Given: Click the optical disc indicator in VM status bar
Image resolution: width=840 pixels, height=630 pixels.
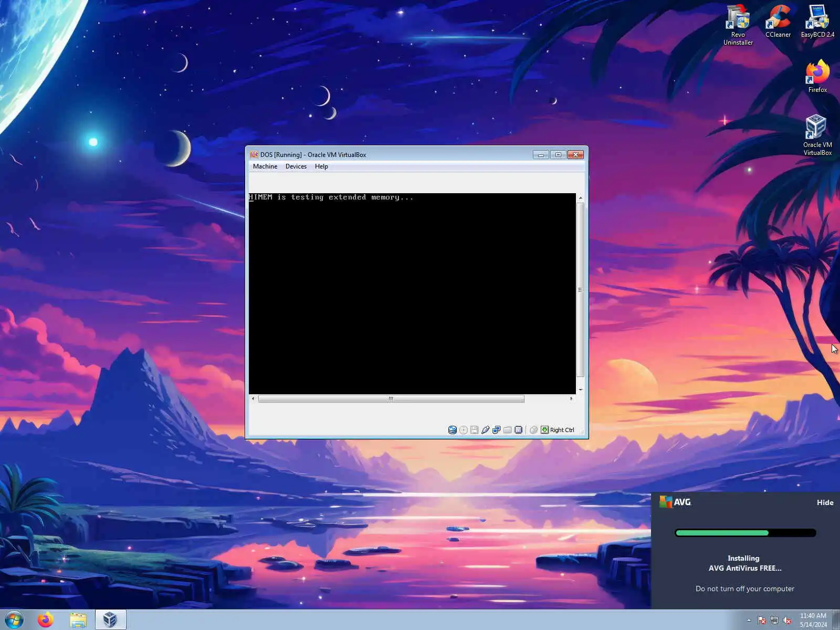Looking at the screenshot, I should pos(464,430).
